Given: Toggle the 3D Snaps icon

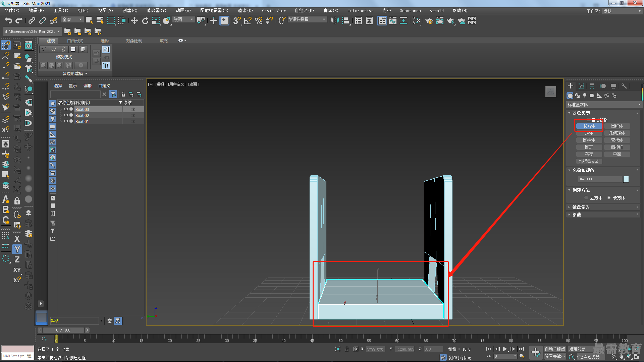Looking at the screenshot, I should click(x=237, y=21).
